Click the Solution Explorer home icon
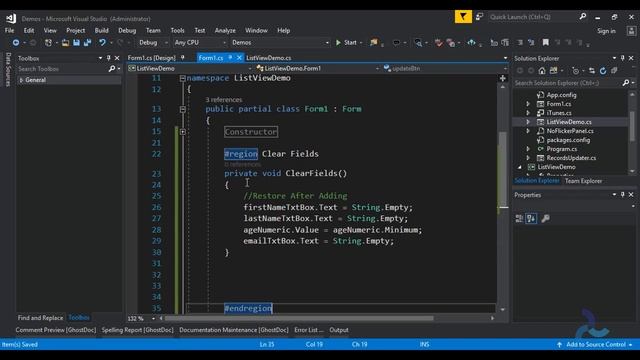The height and width of the screenshot is (360, 640). [x=542, y=71]
